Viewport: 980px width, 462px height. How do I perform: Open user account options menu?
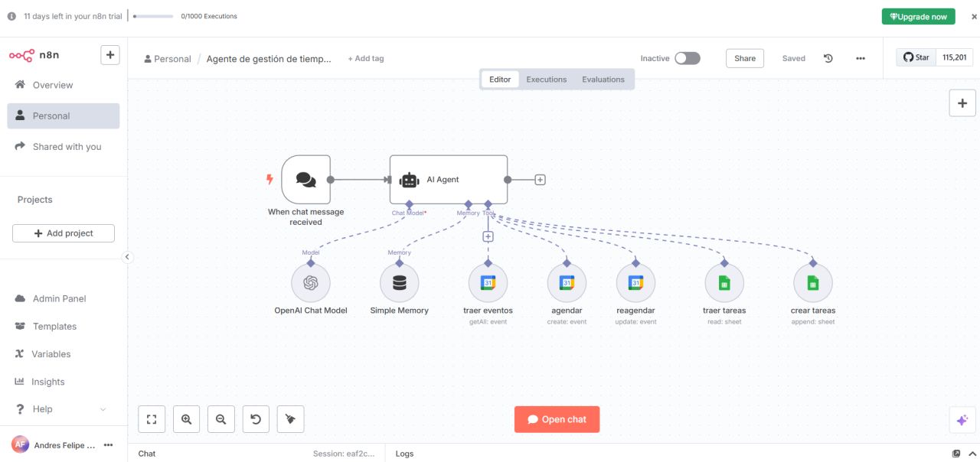point(109,445)
